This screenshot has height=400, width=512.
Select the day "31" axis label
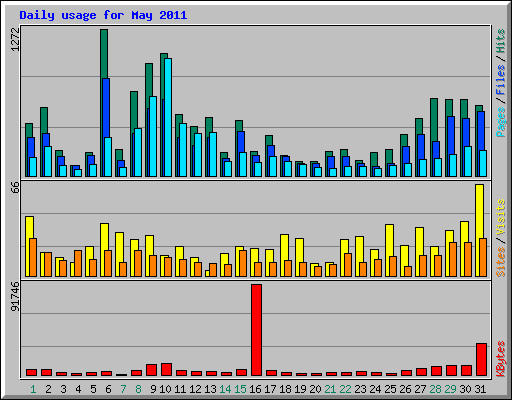pyautogui.click(x=480, y=389)
